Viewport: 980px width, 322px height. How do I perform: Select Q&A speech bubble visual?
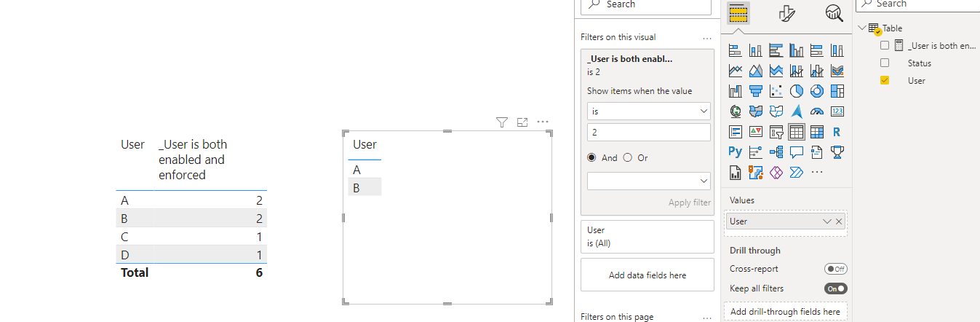pyautogui.click(x=797, y=152)
